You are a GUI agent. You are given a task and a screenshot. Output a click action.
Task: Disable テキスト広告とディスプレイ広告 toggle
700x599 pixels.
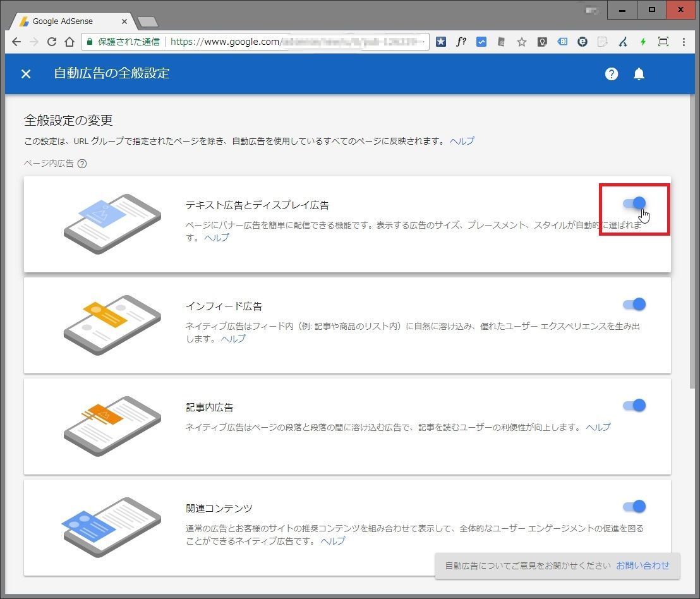634,203
